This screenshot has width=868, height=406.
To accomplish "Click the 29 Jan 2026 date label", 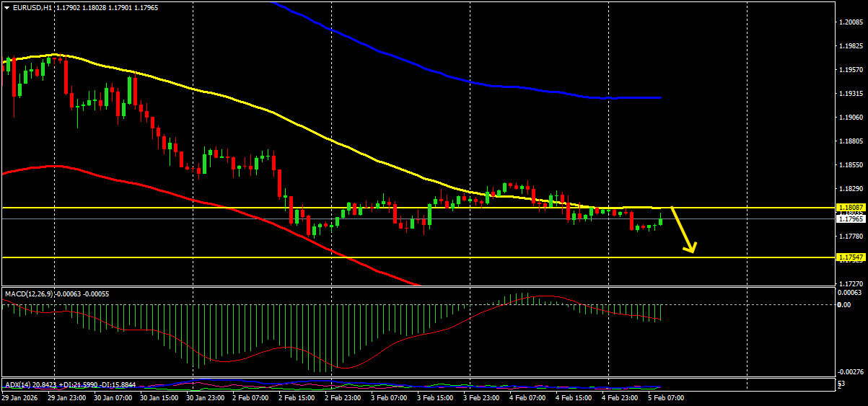I will point(20,397).
